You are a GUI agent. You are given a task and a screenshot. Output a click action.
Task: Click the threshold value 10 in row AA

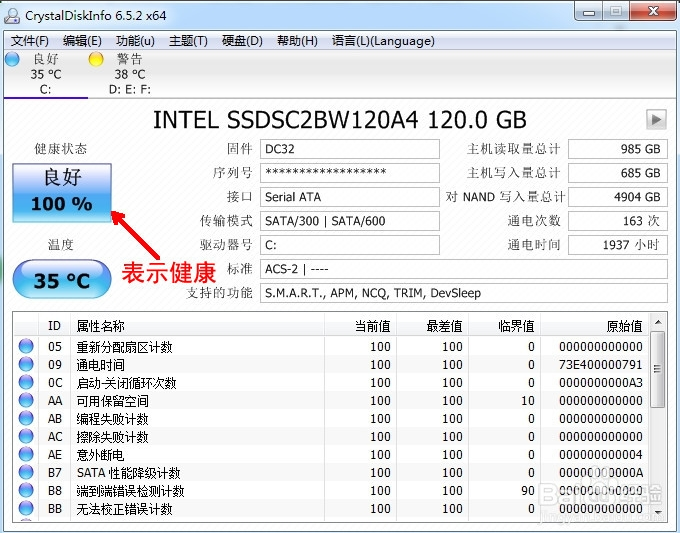tap(528, 400)
